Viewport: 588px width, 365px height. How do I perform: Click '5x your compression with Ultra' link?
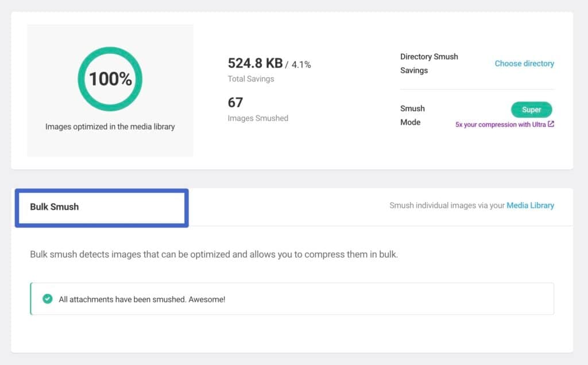point(500,125)
